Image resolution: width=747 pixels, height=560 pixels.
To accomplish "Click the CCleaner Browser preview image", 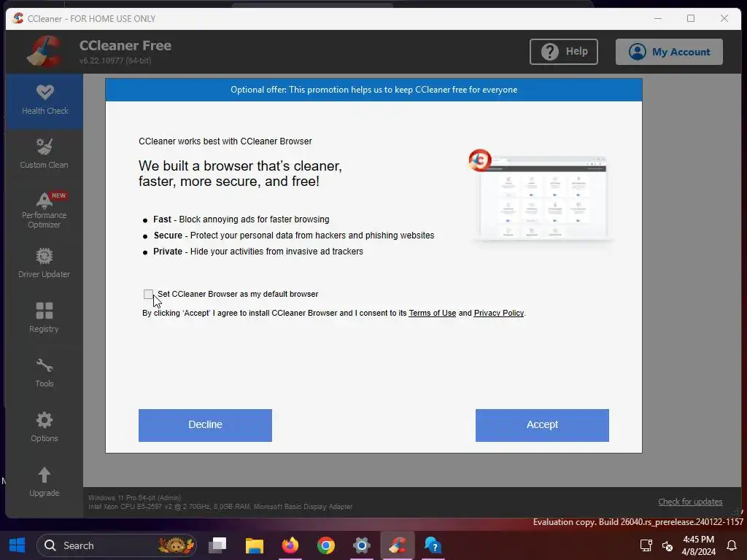I will pyautogui.click(x=541, y=196).
